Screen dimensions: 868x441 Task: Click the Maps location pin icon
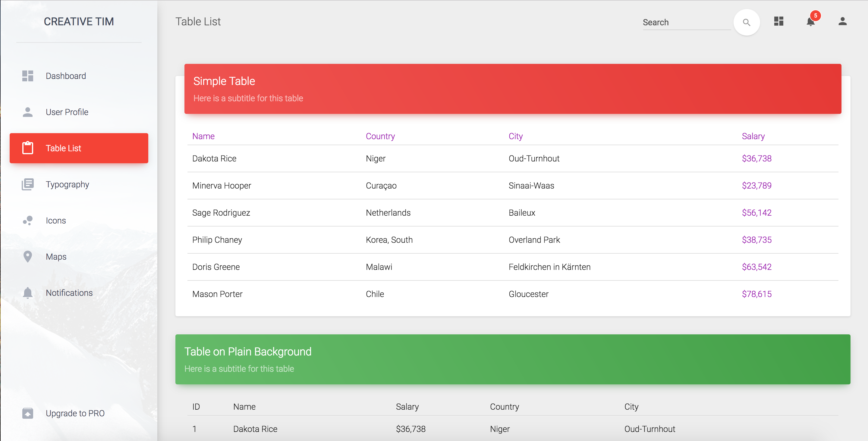click(28, 257)
